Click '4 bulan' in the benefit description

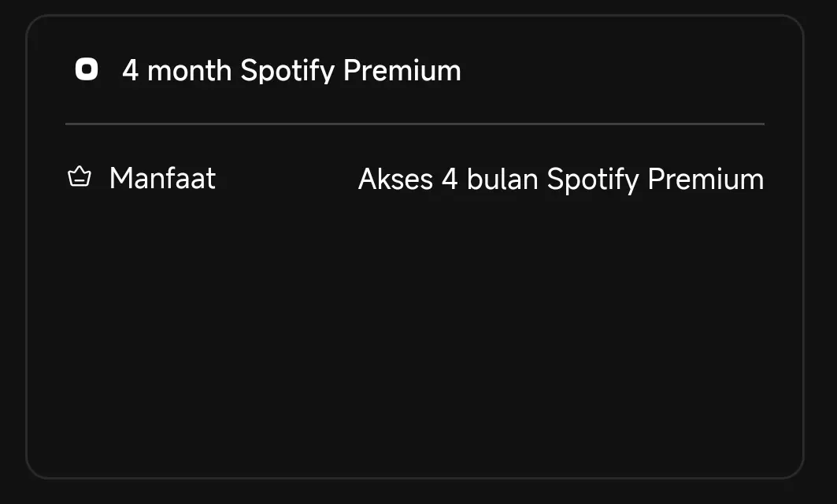[x=490, y=179]
